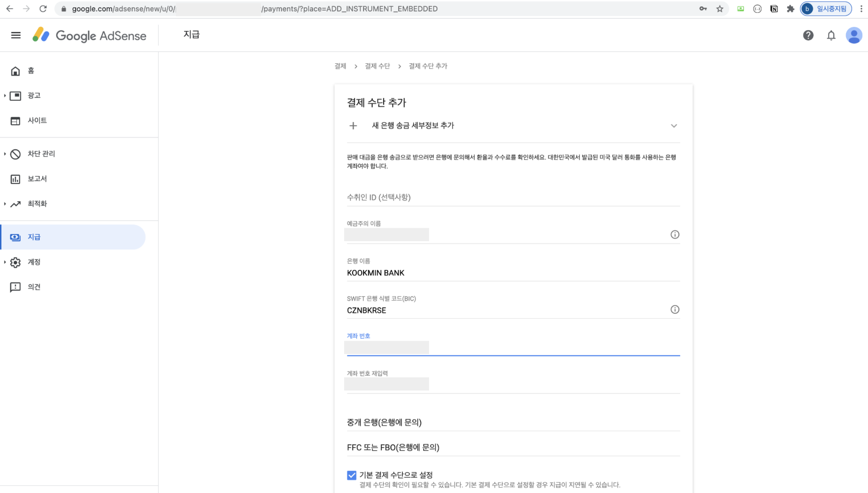Open 보고서 in the sidebar

[x=37, y=179]
